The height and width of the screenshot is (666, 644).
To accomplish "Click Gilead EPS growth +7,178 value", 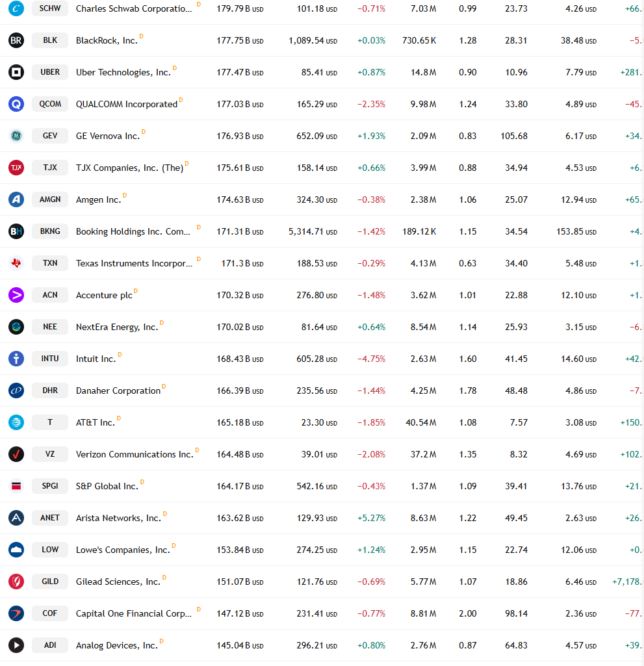I will tap(628, 582).
